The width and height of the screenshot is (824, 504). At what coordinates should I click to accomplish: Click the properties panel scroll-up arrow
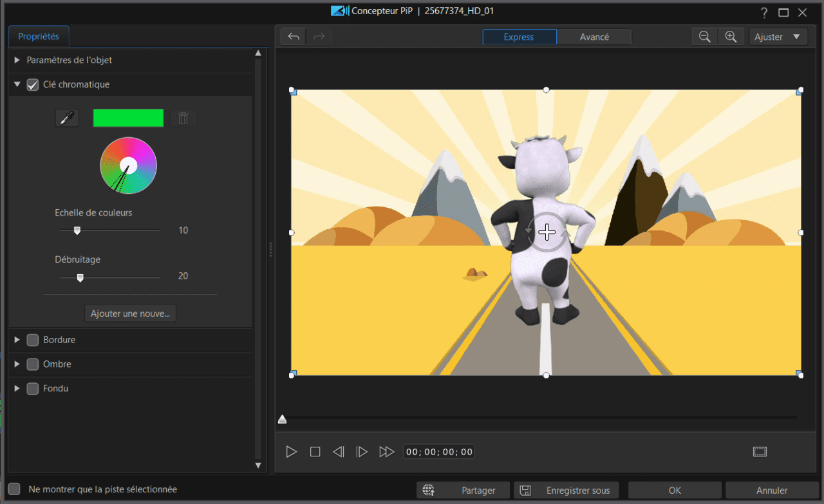(x=258, y=53)
